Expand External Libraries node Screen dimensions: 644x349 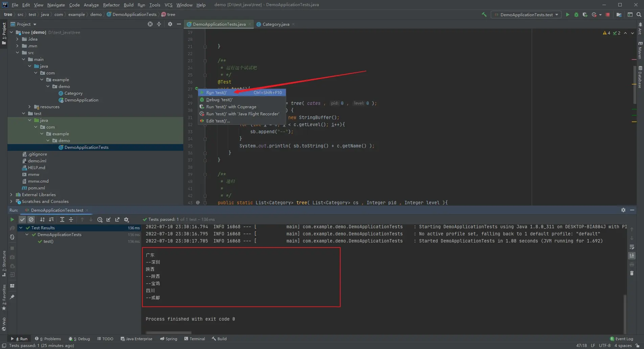coord(11,195)
